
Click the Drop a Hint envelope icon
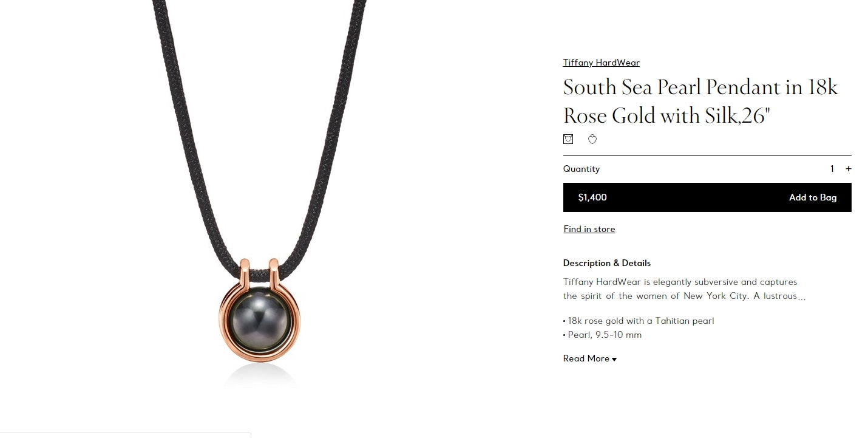click(568, 139)
